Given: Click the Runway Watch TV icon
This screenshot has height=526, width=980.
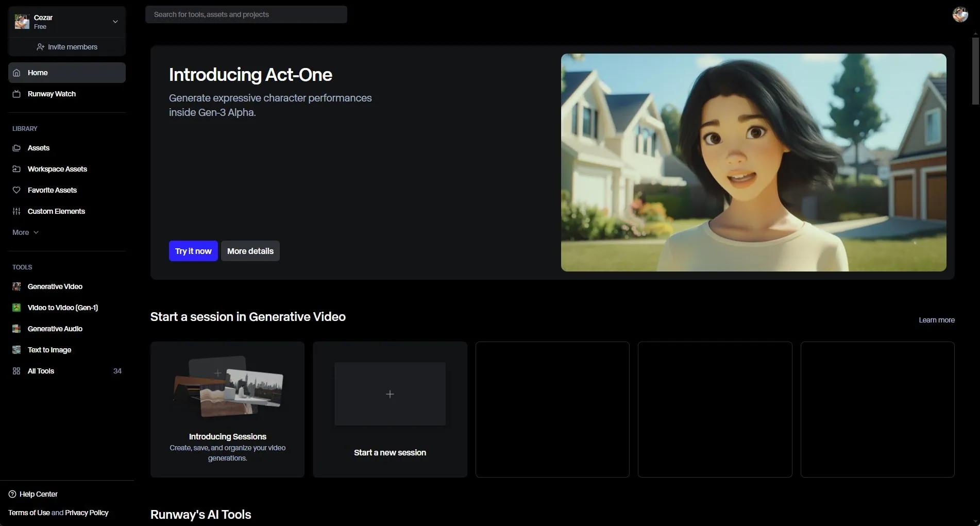Looking at the screenshot, I should pos(16,94).
